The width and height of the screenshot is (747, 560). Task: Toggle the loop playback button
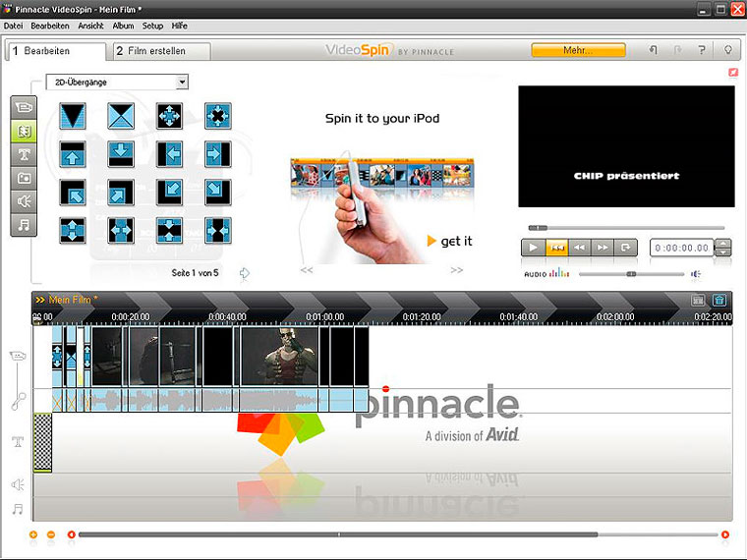(x=625, y=248)
